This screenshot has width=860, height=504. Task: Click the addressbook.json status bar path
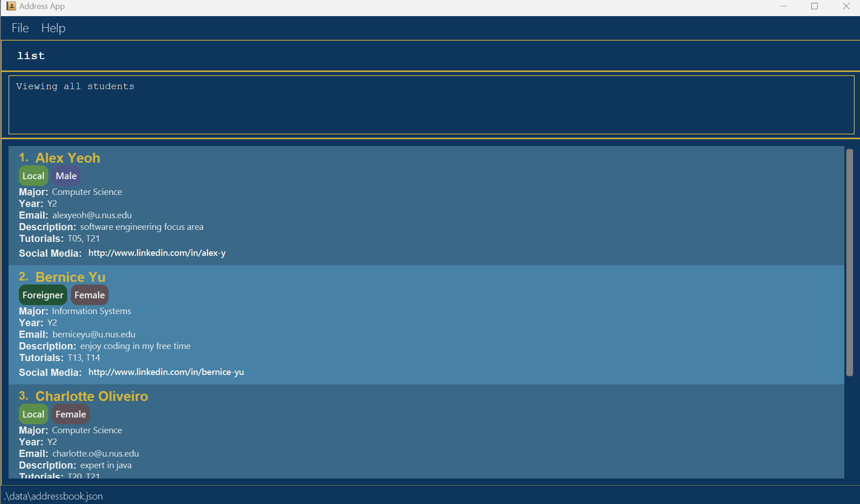coord(52,496)
